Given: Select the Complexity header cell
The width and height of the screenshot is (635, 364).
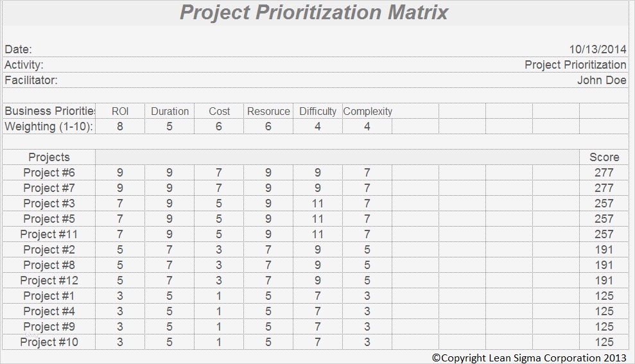Looking at the screenshot, I should (367, 111).
